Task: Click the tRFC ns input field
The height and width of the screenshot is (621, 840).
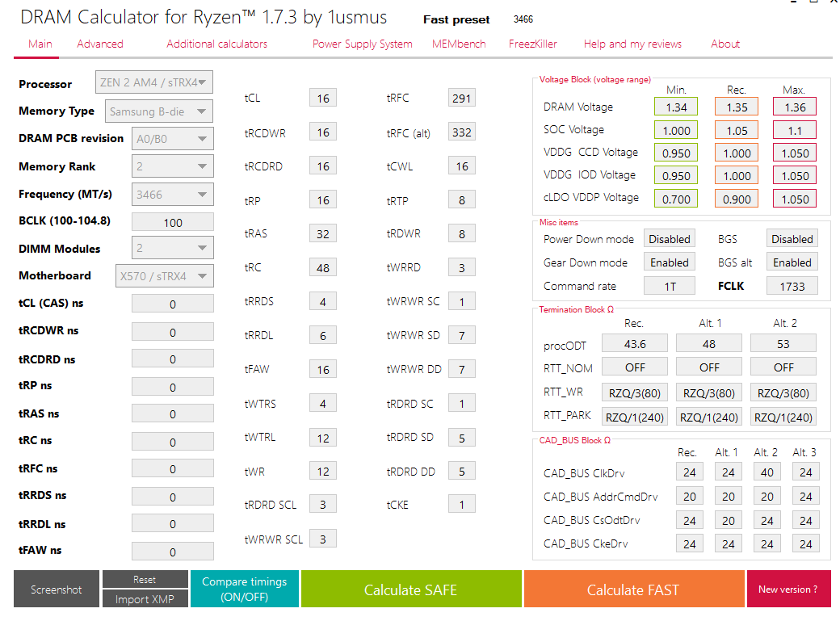Action: (x=173, y=469)
